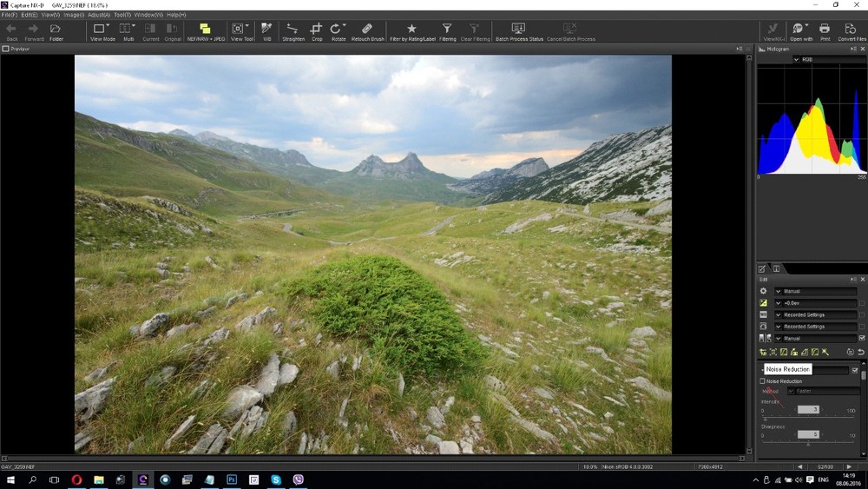Uncheck the last Manual adjustment checkbox

861,338
